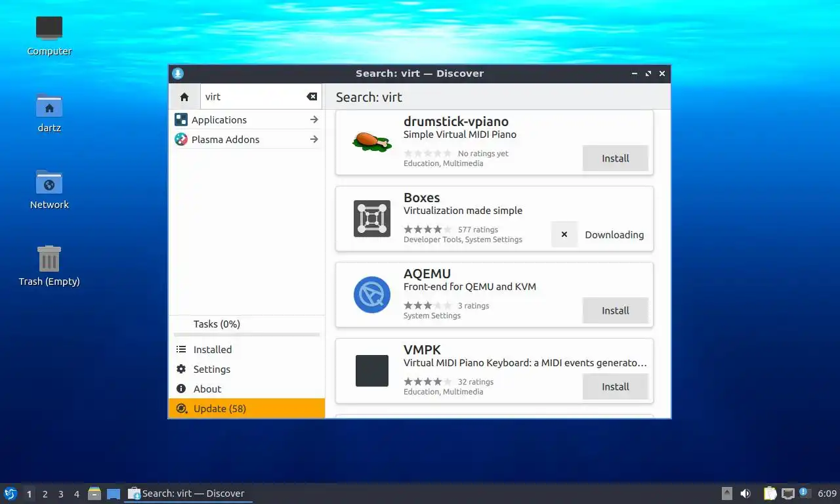Open the Network desktop icon
The image size is (840, 504).
(x=49, y=188)
